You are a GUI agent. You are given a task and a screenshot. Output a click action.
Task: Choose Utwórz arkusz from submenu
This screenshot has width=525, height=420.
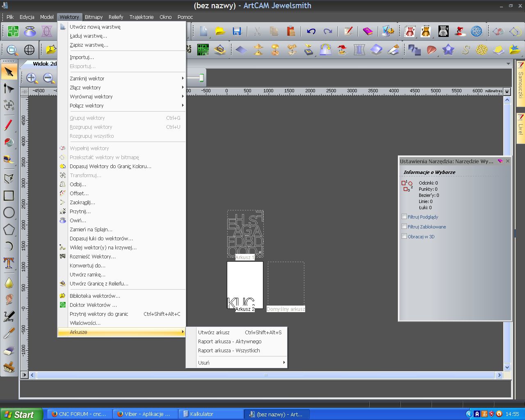coord(237,332)
